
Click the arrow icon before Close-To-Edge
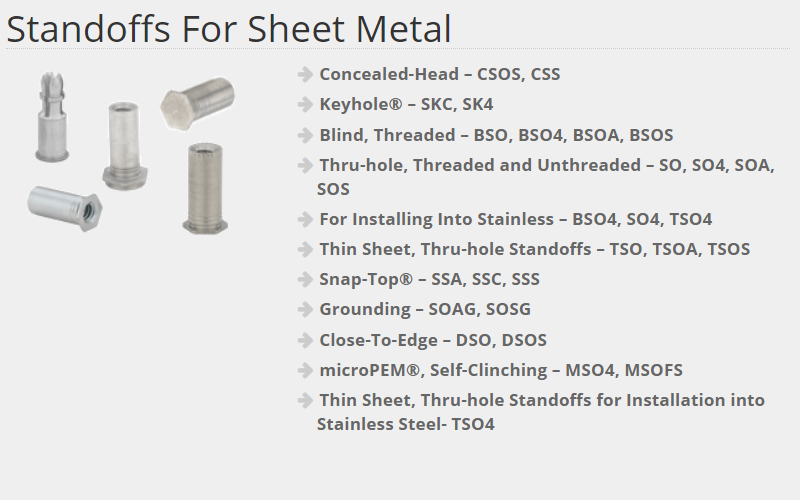pyautogui.click(x=305, y=340)
